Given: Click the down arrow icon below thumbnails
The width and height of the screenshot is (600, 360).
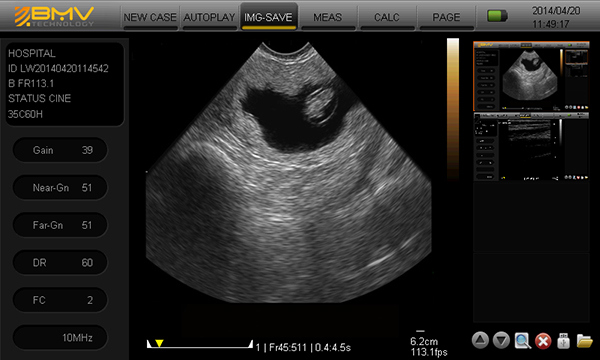Looking at the screenshot, I should coord(501,340).
